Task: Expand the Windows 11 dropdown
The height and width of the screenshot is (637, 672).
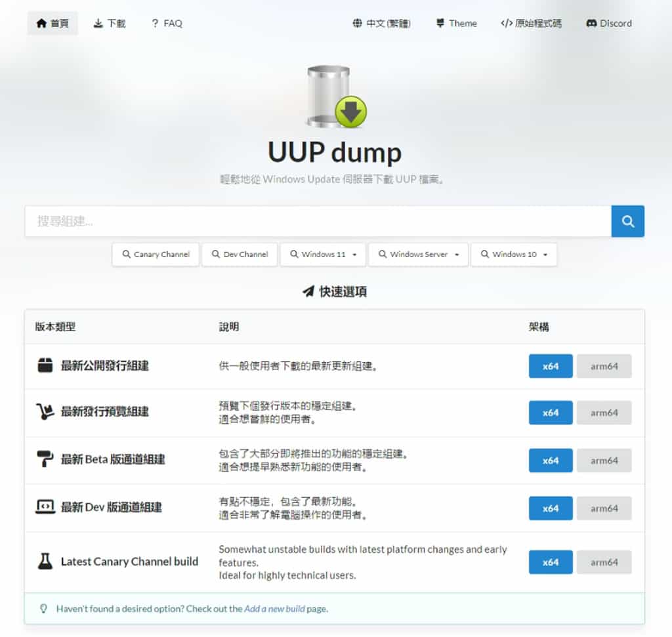Action: point(323,255)
